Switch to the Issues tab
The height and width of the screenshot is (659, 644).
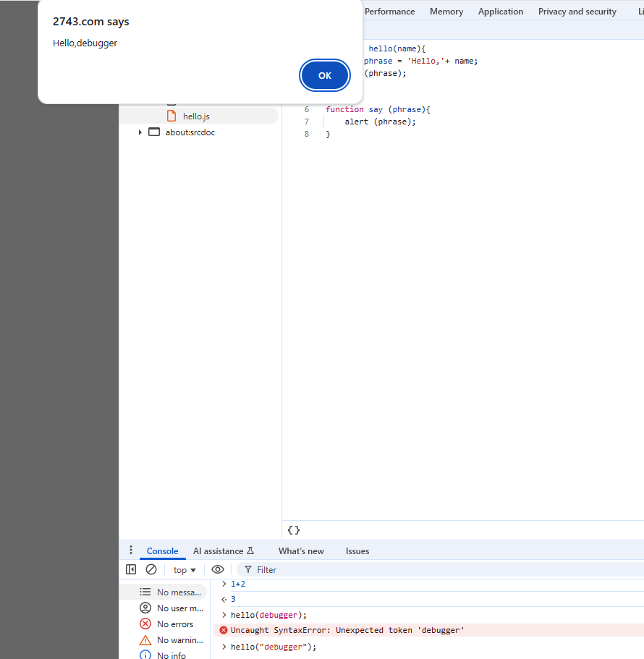[357, 551]
